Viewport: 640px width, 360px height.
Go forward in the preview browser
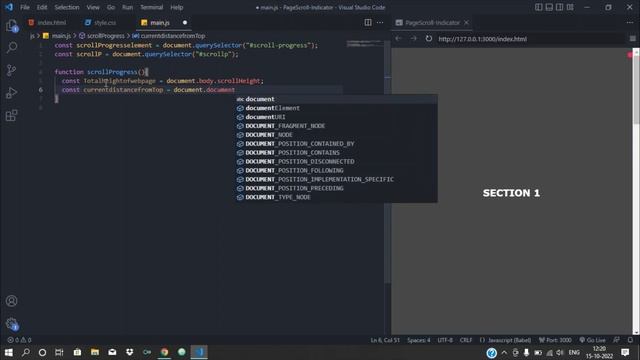(x=413, y=38)
